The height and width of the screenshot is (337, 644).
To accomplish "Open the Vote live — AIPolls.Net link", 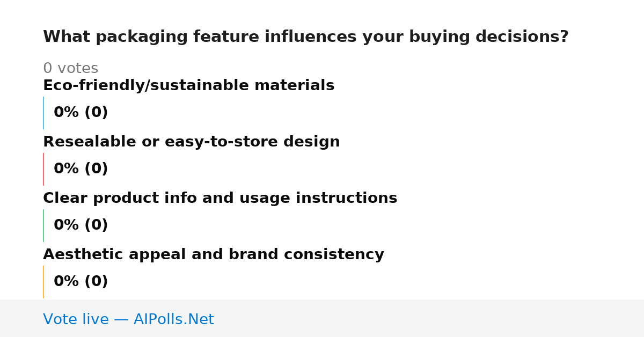I will (x=128, y=320).
